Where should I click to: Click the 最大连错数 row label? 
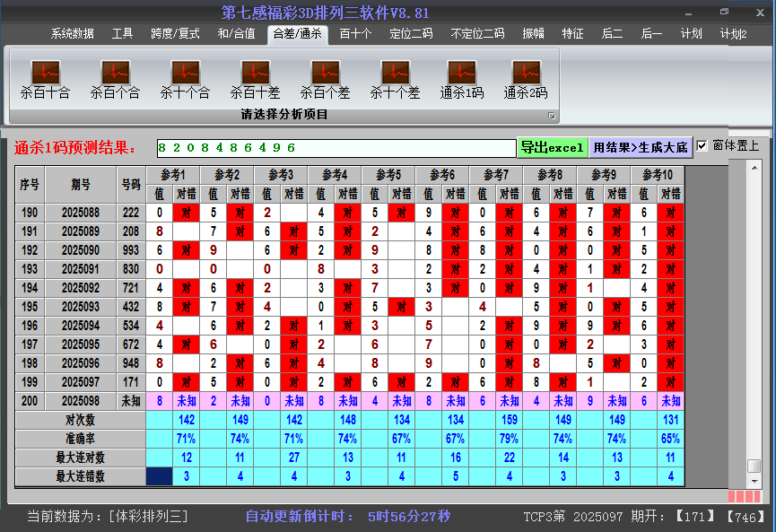pos(80,476)
